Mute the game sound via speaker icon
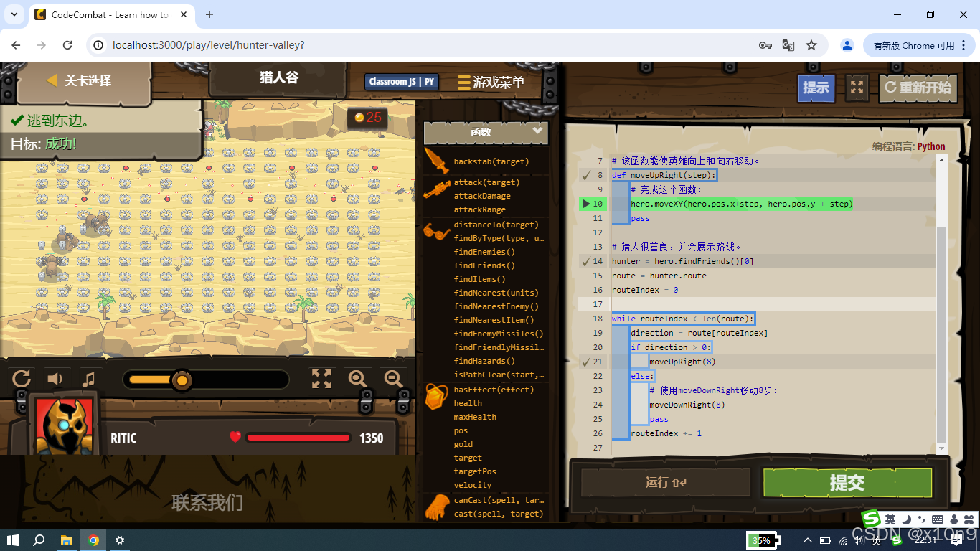This screenshot has width=980, height=551. pos(55,379)
